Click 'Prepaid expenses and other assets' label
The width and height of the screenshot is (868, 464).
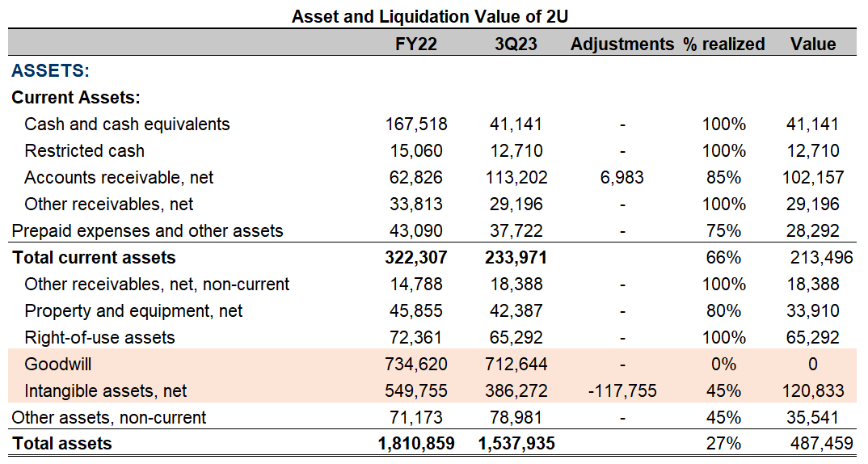pyautogui.click(x=147, y=230)
